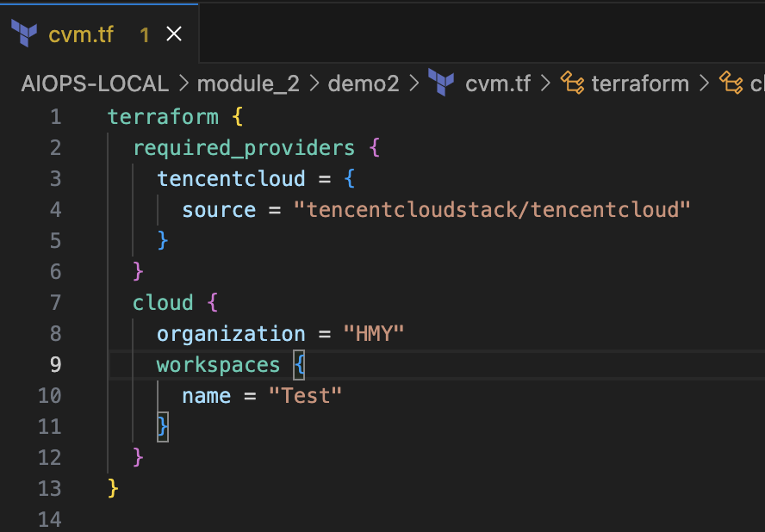Click the terraform symbol icon in breadcrumb
Screen dimensions: 765x532
[x=572, y=83]
